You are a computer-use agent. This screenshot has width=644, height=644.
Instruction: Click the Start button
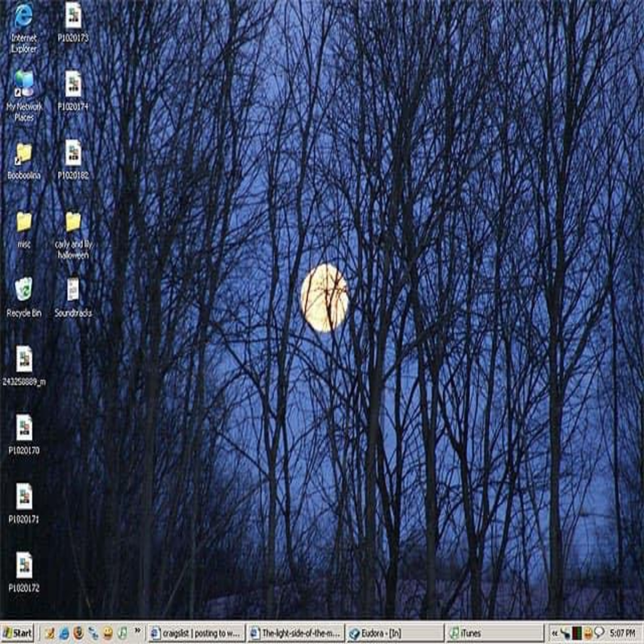[x=18, y=633]
